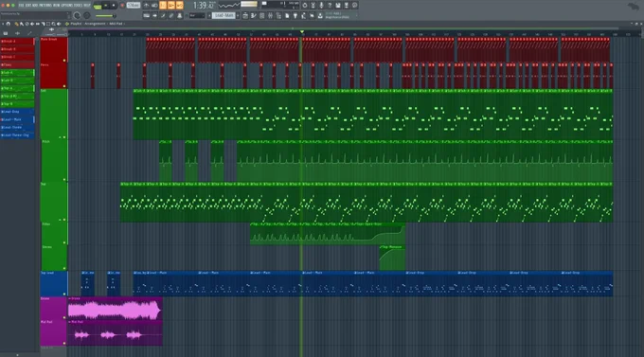
Task: Click the Arrangement breadcrumb label
Action: [96, 24]
